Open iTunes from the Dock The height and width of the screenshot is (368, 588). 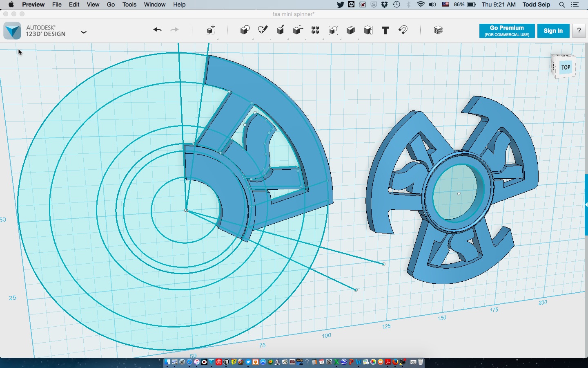pyautogui.click(x=197, y=362)
